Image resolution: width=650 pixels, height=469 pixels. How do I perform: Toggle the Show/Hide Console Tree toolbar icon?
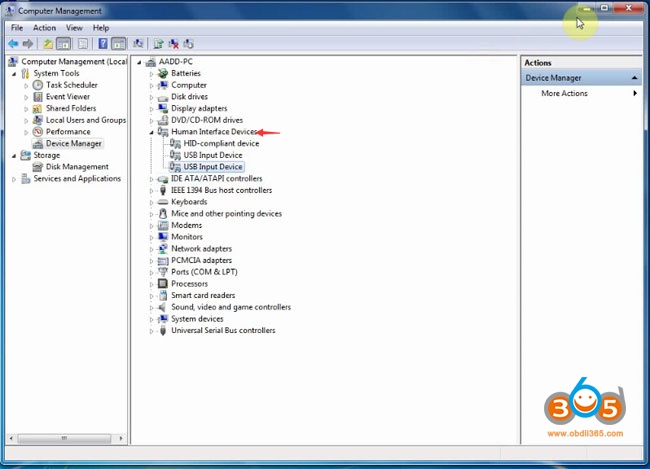pos(65,44)
